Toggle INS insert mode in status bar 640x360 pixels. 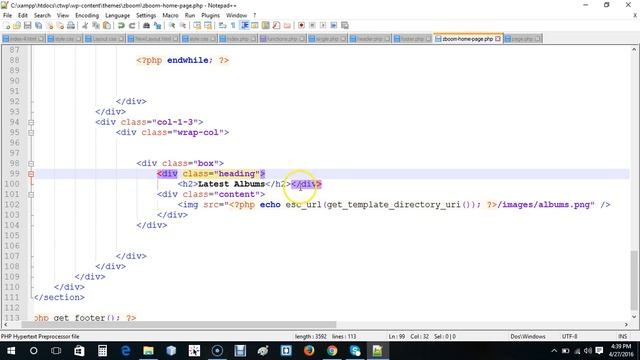pos(622,336)
